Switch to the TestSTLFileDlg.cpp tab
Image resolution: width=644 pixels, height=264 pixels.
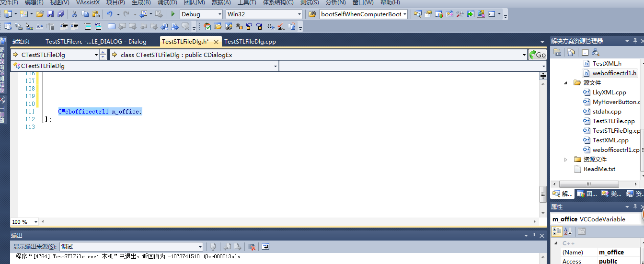click(250, 42)
